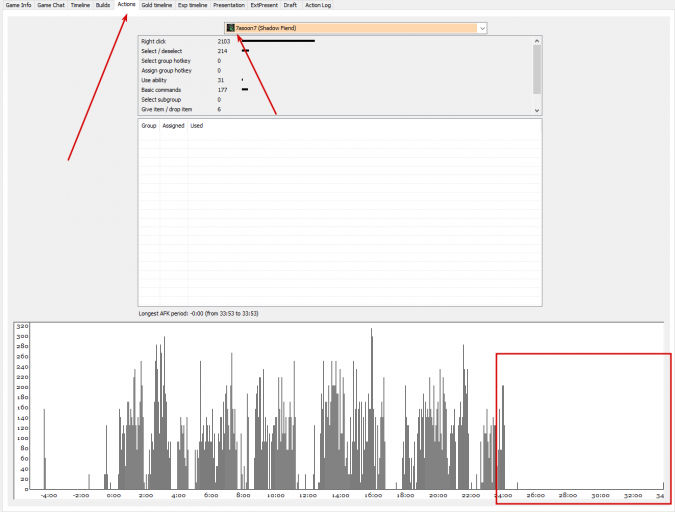
Task: Click the -4:00 mark on graph axis
Action: (x=49, y=496)
